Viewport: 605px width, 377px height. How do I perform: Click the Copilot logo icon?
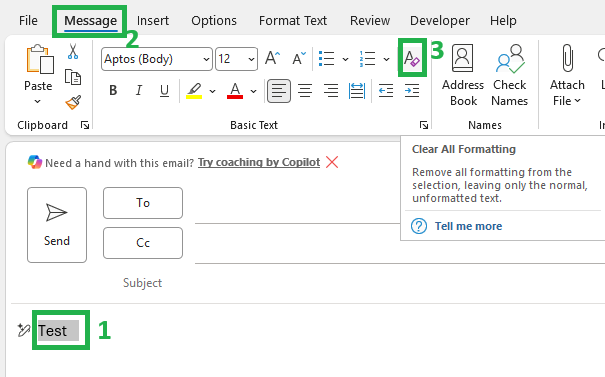pos(35,162)
